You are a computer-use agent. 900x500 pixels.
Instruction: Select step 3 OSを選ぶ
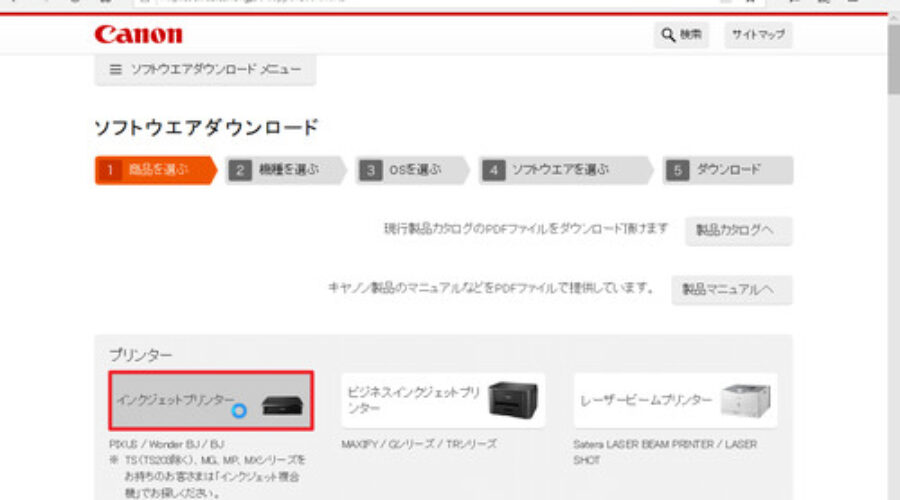coord(412,170)
